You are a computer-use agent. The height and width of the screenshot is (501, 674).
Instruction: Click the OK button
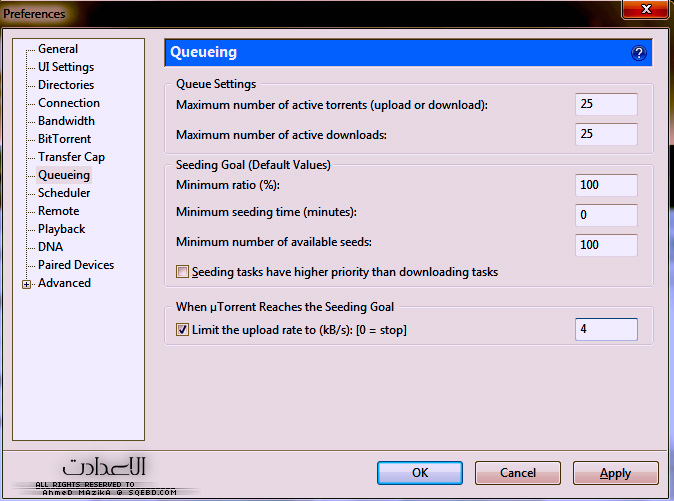coord(420,473)
